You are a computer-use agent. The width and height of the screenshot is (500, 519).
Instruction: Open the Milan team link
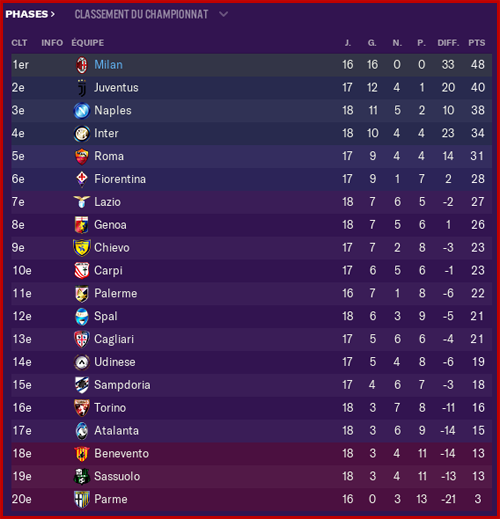[108, 65]
